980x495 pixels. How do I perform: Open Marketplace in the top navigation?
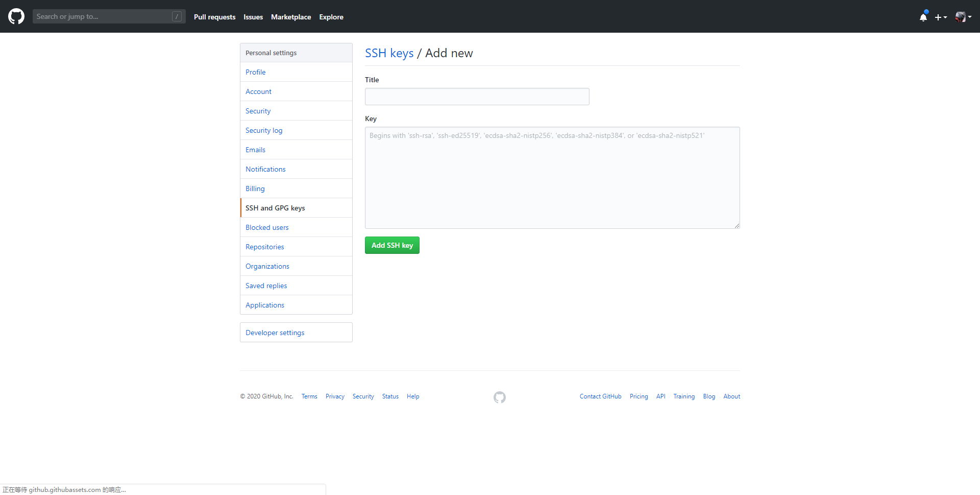291,17
